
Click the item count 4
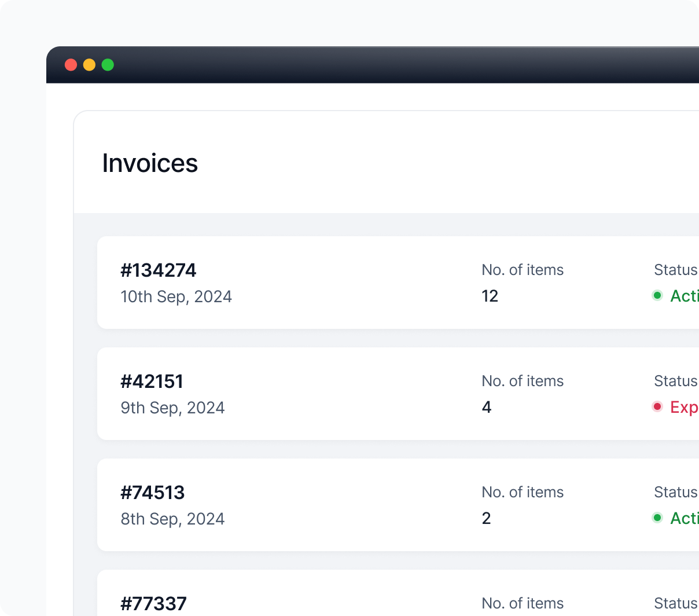pos(487,407)
